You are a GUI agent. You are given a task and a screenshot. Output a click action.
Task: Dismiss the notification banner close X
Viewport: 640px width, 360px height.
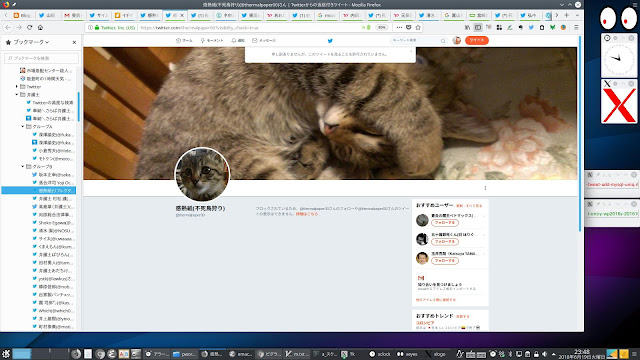411,51
